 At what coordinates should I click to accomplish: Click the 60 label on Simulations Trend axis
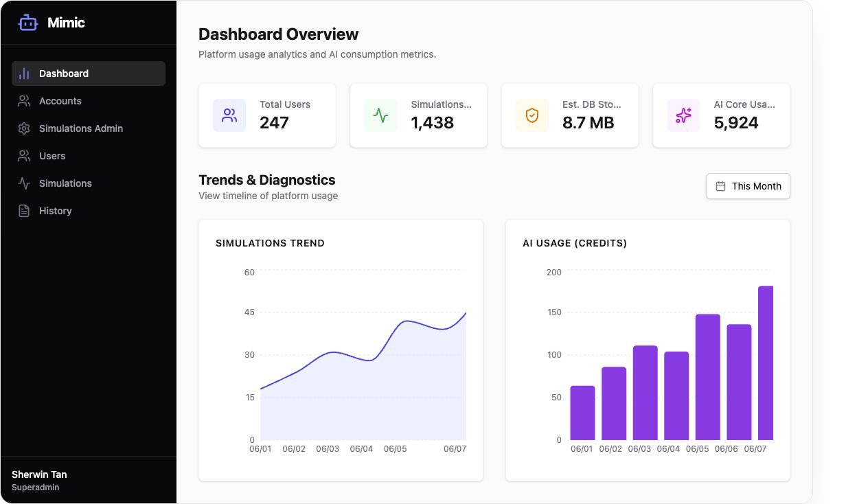pyautogui.click(x=249, y=273)
